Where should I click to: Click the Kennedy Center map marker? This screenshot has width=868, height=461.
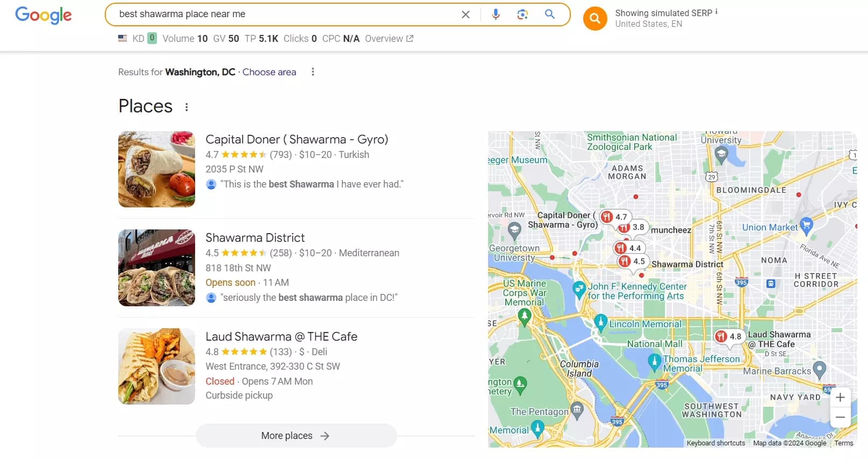579,290
